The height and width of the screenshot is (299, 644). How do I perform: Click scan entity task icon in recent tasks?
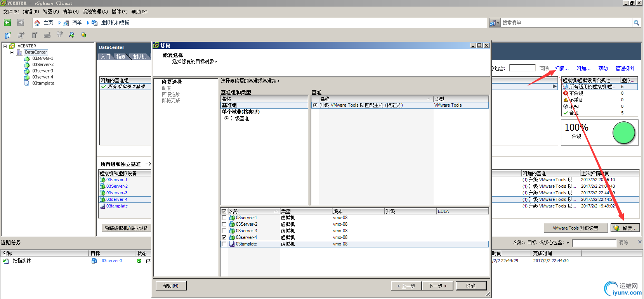[x=6, y=261]
